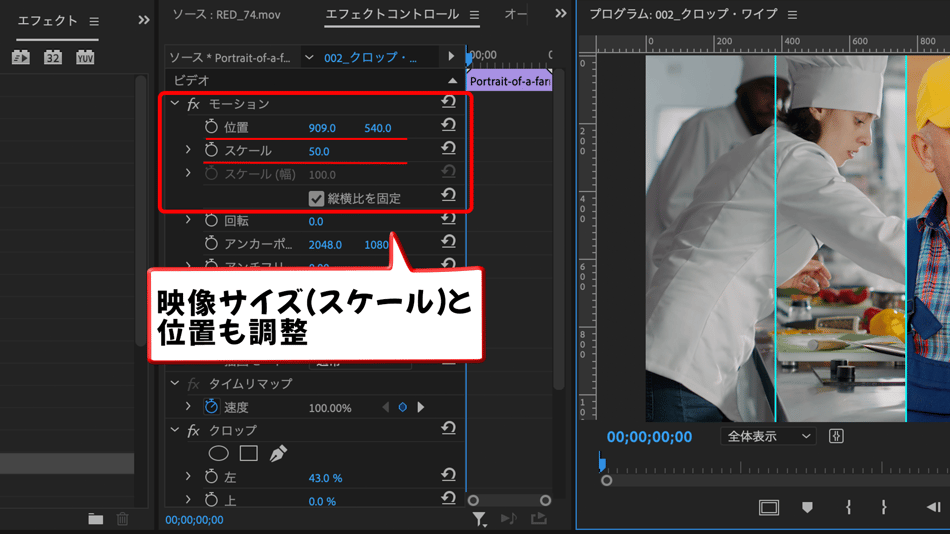This screenshot has height=534, width=950.
Task: Click the Program monitor playhead marker
Action: click(602, 463)
